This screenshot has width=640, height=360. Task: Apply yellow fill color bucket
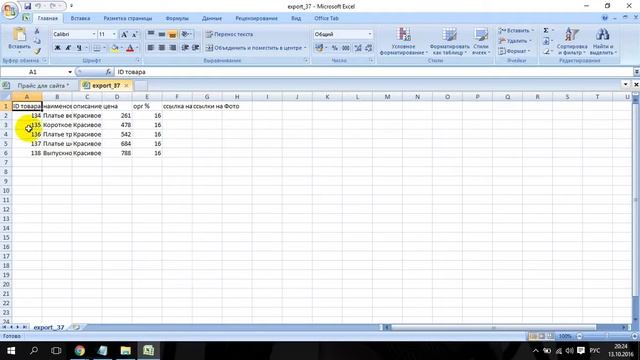click(115, 48)
